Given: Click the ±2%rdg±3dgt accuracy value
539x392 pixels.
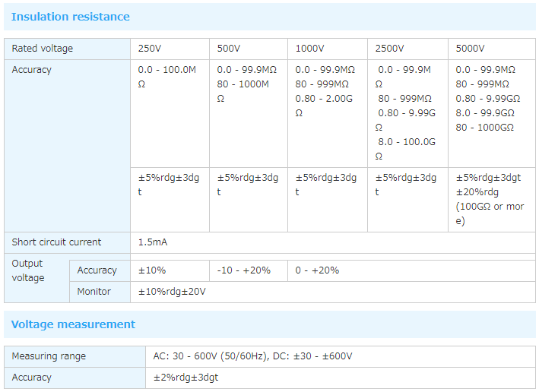Looking at the screenshot, I should click(x=185, y=378).
